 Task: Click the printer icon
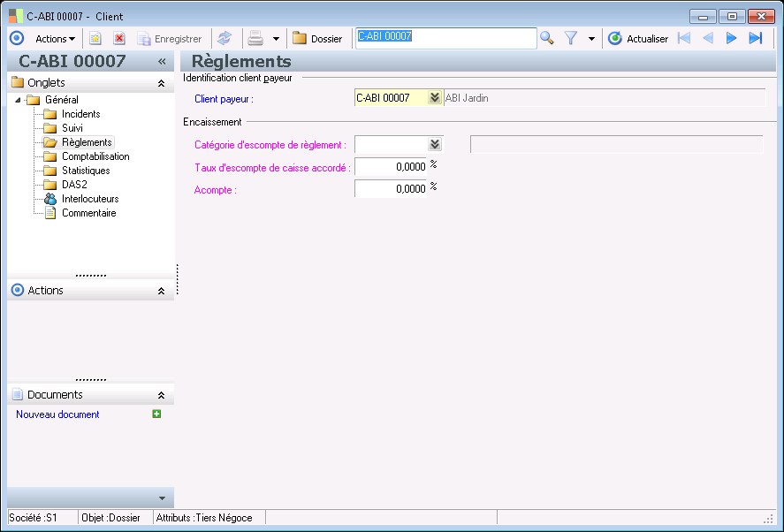[x=255, y=39]
